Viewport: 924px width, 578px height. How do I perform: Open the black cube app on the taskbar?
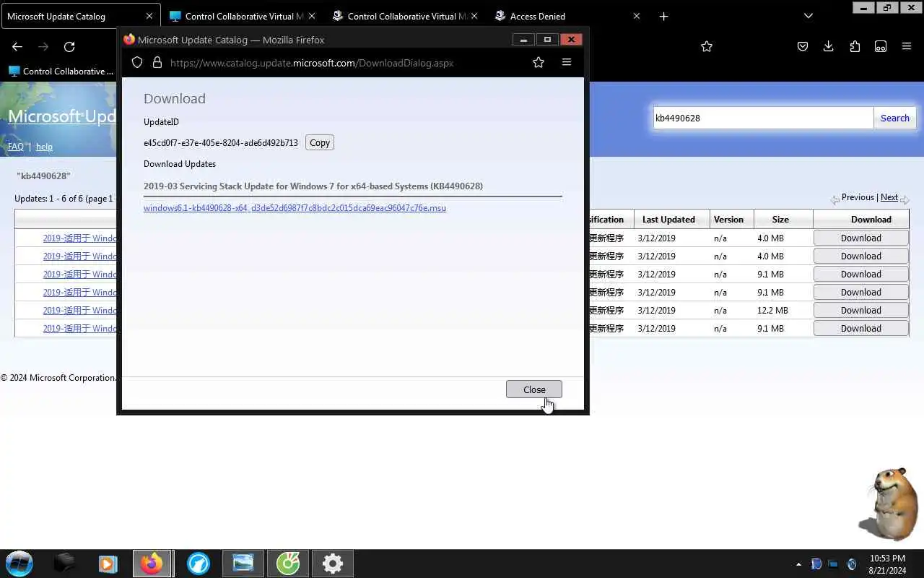(x=64, y=564)
